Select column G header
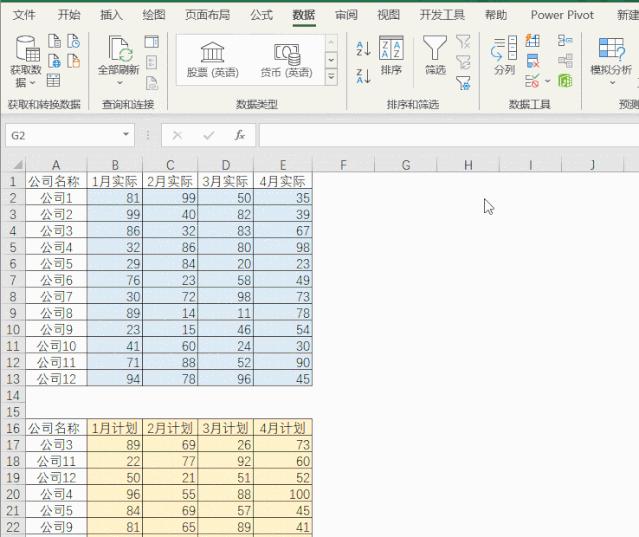Viewport: 639px width, 537px height. pos(405,165)
